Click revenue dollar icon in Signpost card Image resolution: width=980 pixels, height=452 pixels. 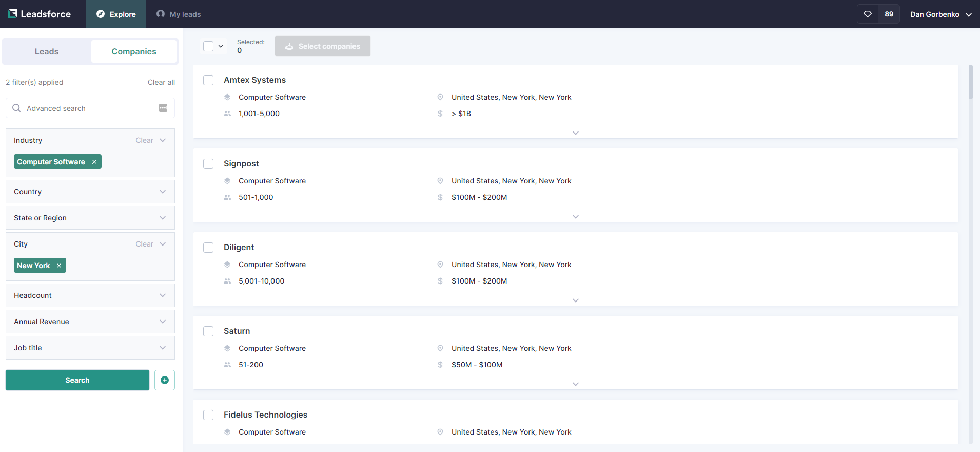(440, 197)
